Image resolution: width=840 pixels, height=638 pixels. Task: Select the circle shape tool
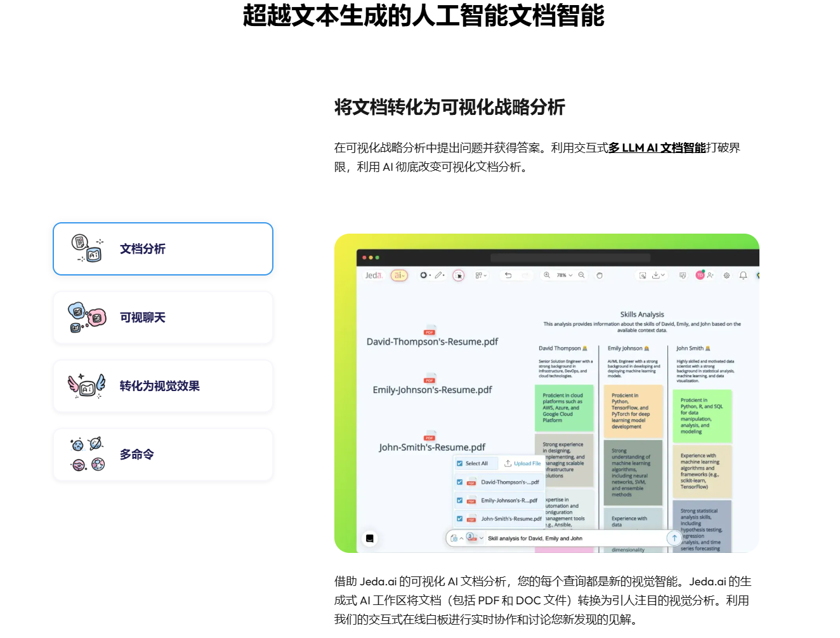[424, 276]
